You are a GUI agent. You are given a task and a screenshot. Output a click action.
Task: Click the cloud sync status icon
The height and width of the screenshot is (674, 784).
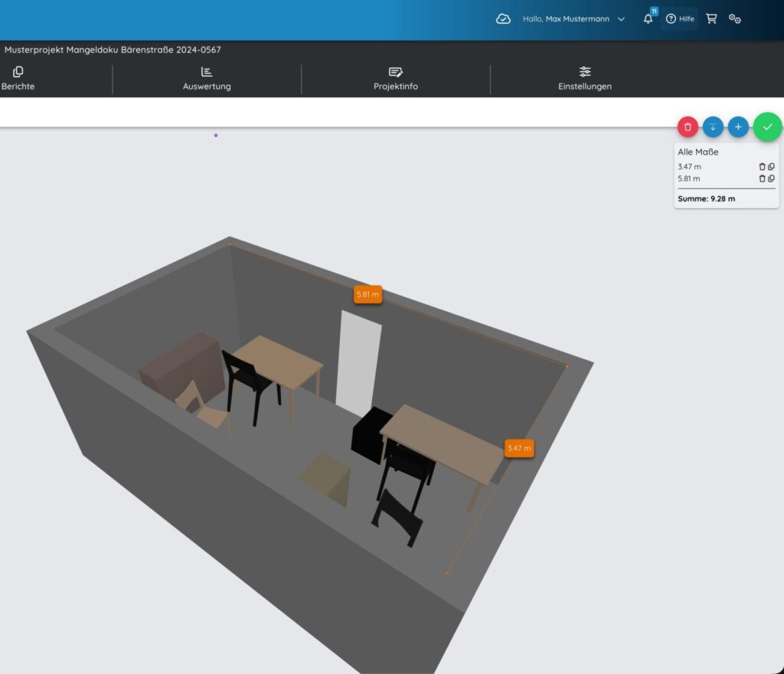coord(503,19)
